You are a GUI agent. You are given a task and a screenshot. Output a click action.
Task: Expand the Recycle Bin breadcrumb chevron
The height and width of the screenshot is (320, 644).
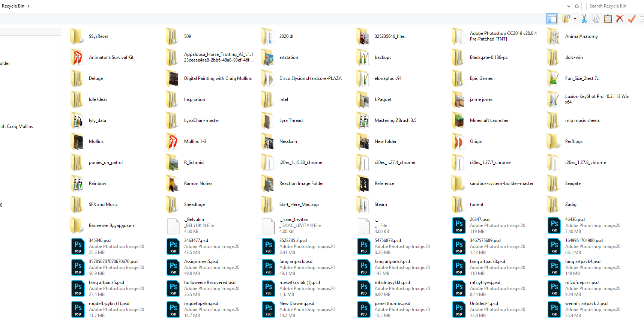pyautogui.click(x=29, y=6)
